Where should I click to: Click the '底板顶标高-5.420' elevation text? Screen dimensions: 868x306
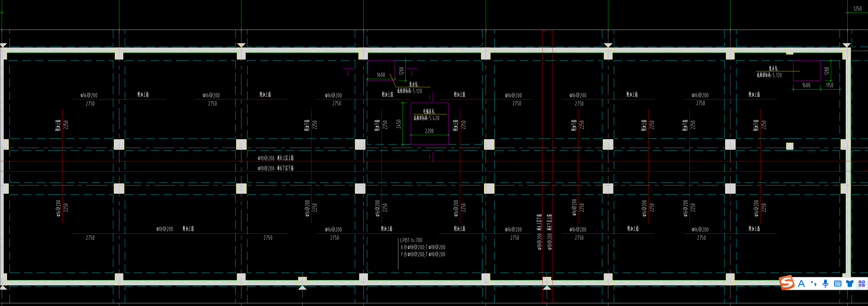[x=426, y=118]
